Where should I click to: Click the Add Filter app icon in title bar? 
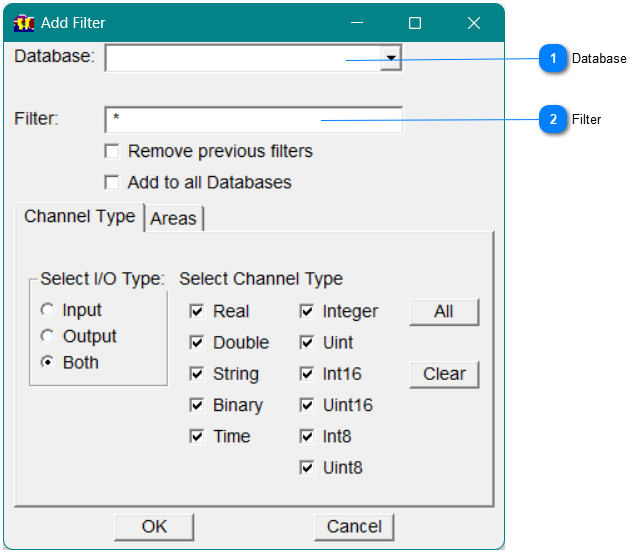[x=24, y=23]
